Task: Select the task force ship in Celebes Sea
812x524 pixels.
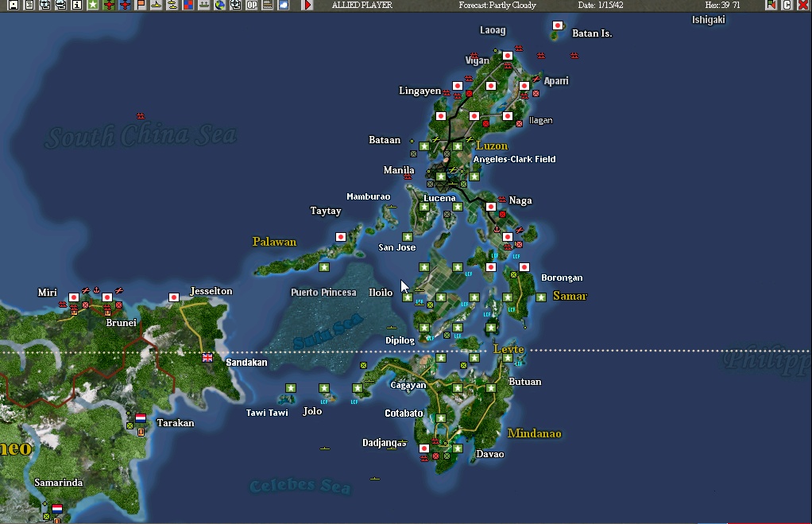Action: coord(375,479)
